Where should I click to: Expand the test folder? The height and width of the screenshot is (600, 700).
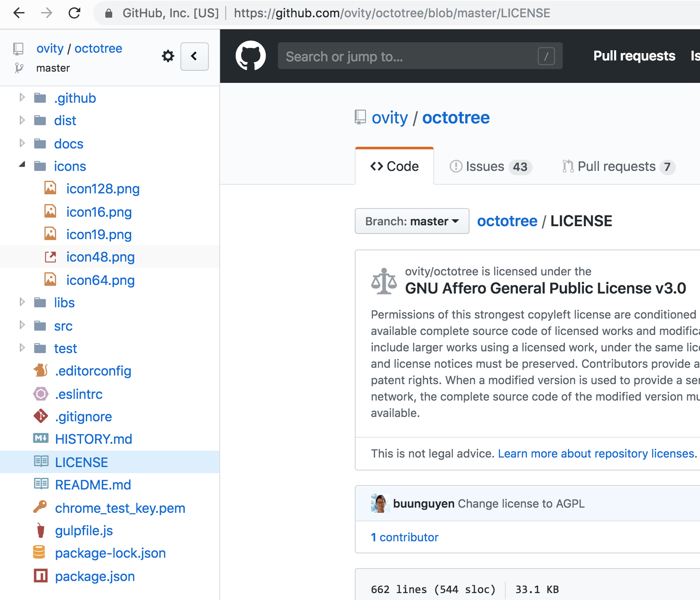[22, 347]
